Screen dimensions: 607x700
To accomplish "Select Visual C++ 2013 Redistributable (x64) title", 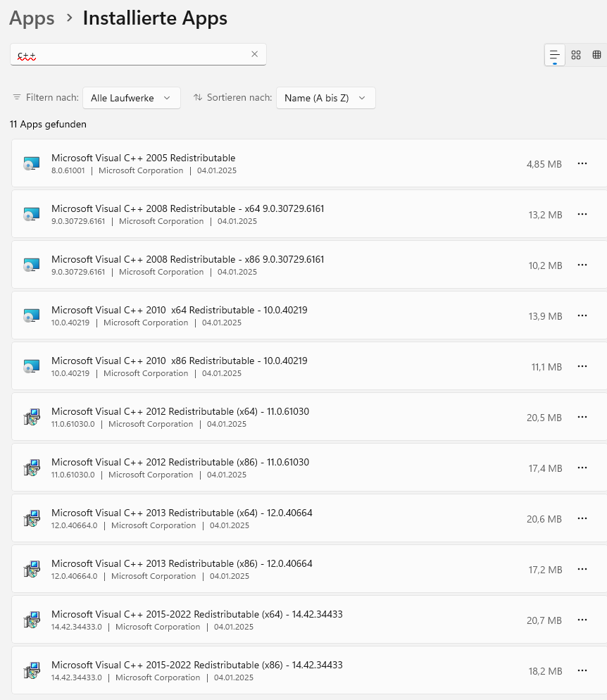I will click(182, 513).
